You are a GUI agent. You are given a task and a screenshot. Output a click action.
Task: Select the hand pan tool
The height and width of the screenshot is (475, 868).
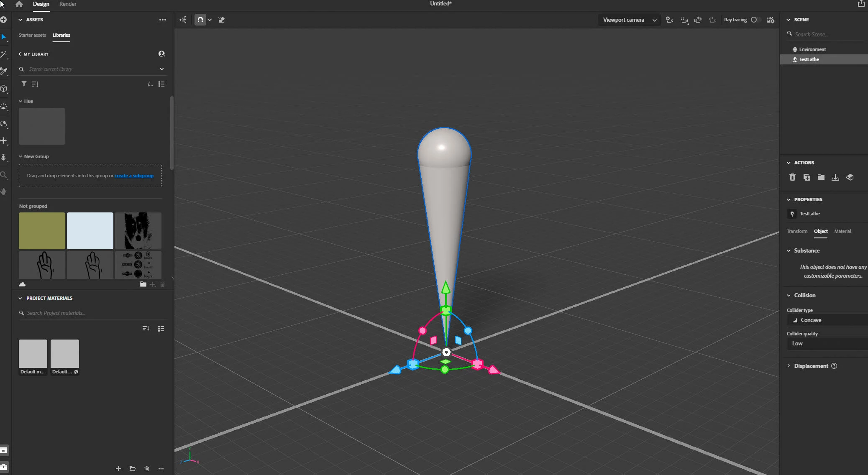coord(4,192)
